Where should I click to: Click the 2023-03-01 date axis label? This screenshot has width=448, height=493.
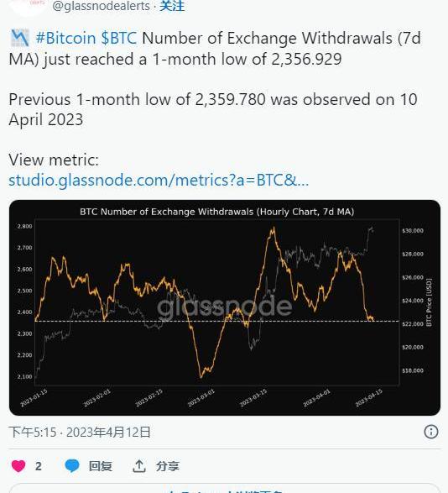(x=201, y=397)
